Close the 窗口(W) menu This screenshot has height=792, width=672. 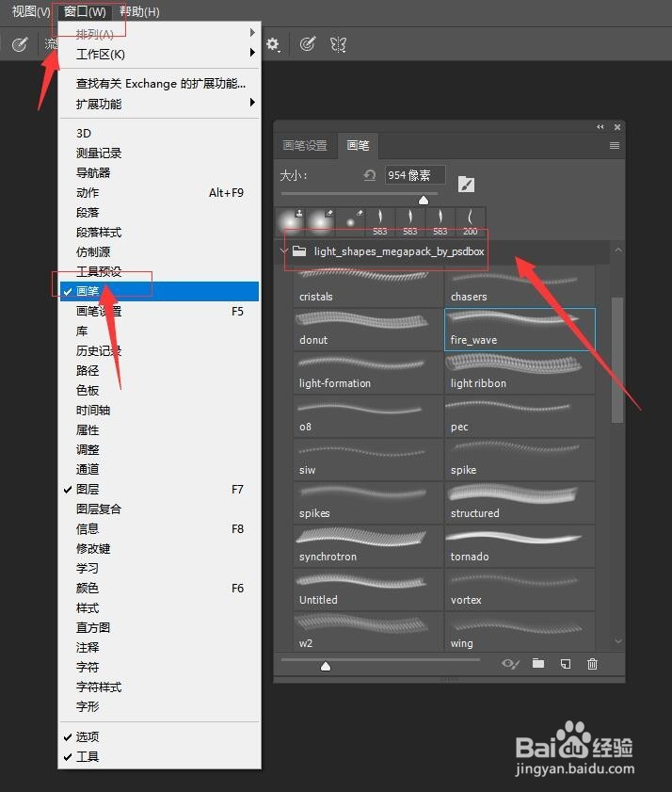[85, 11]
